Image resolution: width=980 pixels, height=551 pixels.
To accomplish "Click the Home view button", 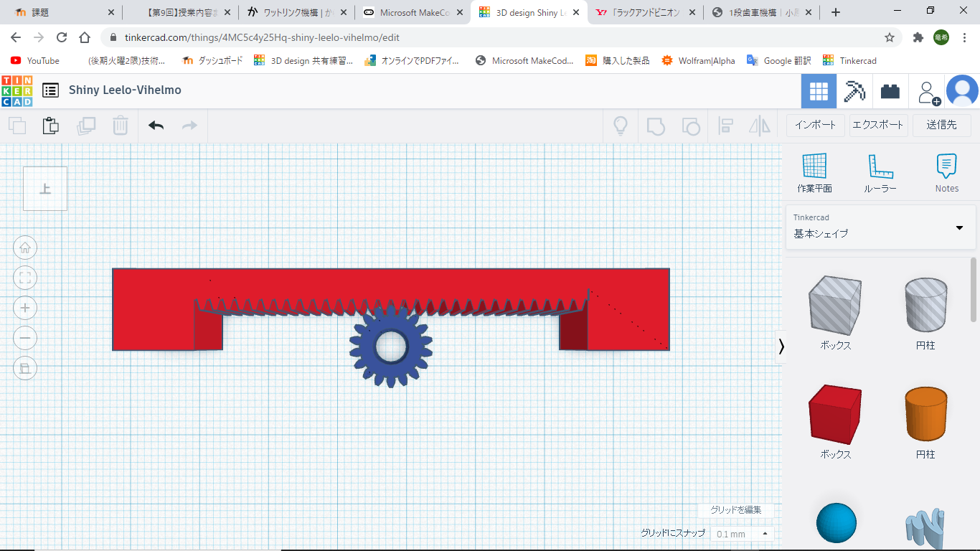I will [25, 248].
